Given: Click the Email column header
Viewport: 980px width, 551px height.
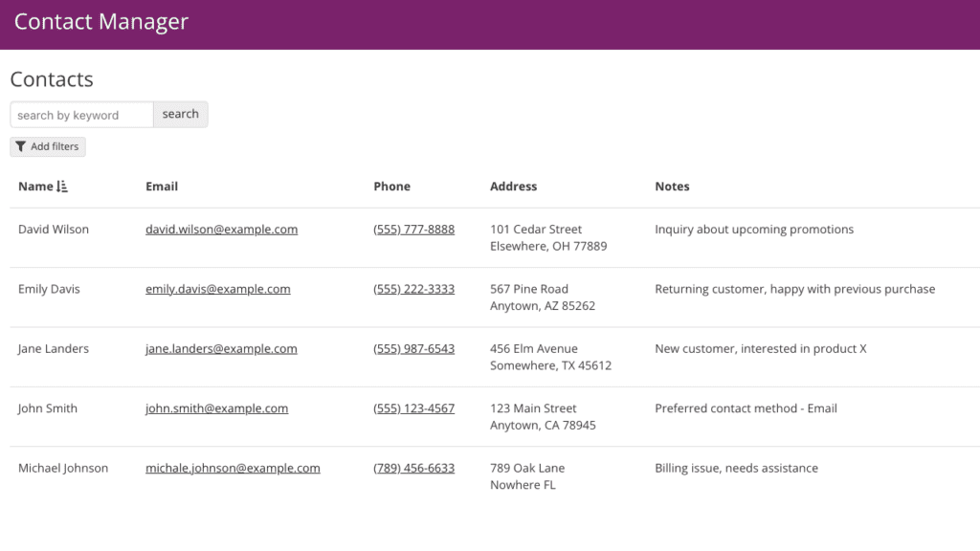Looking at the screenshot, I should tap(162, 187).
